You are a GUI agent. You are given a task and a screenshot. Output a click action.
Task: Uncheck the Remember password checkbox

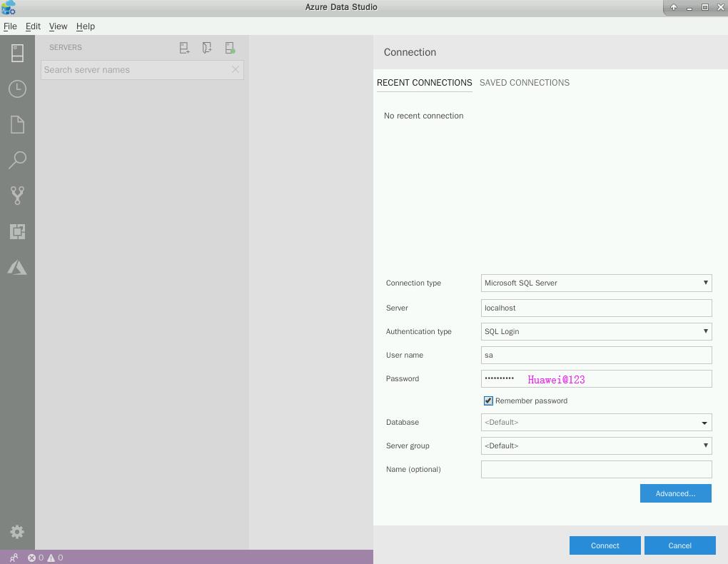pos(488,401)
